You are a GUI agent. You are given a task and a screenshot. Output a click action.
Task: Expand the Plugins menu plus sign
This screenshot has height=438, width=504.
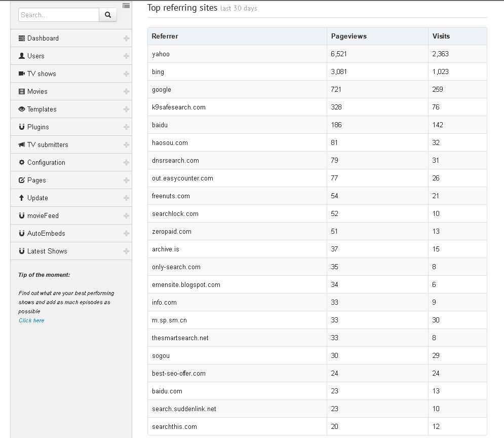126,127
